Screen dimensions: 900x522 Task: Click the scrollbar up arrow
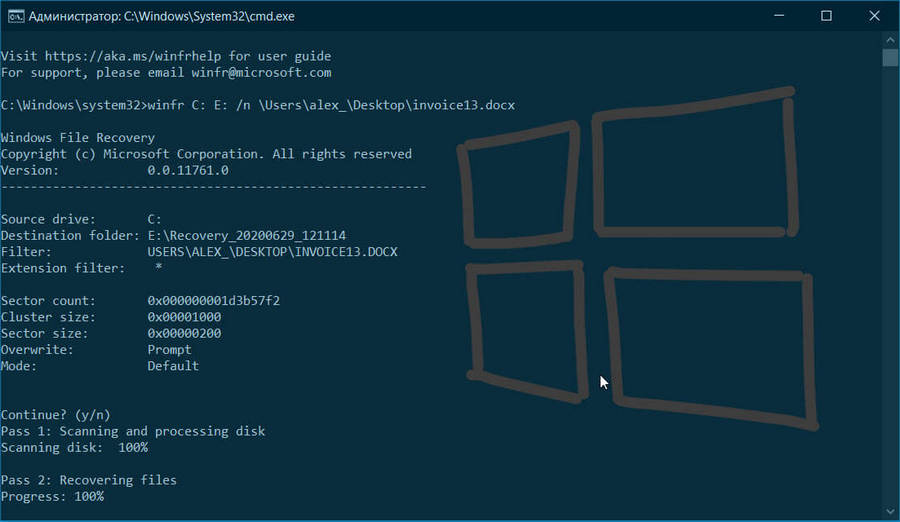[890, 40]
